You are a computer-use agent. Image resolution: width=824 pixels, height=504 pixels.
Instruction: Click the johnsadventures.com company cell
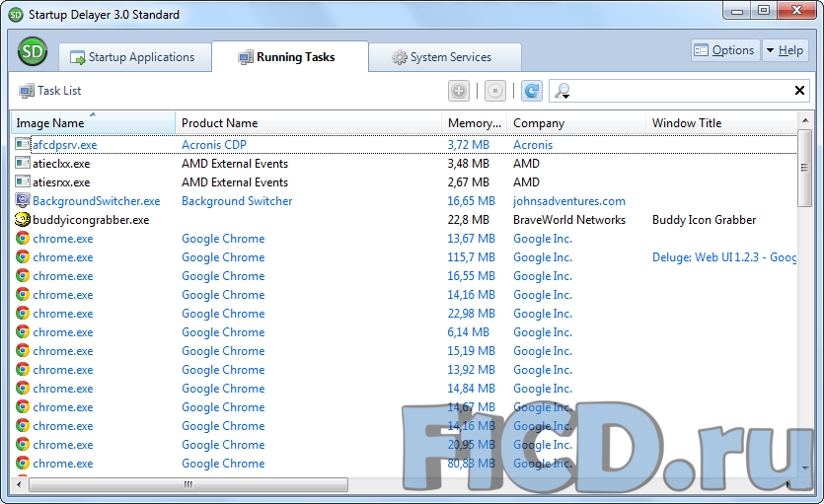(569, 201)
